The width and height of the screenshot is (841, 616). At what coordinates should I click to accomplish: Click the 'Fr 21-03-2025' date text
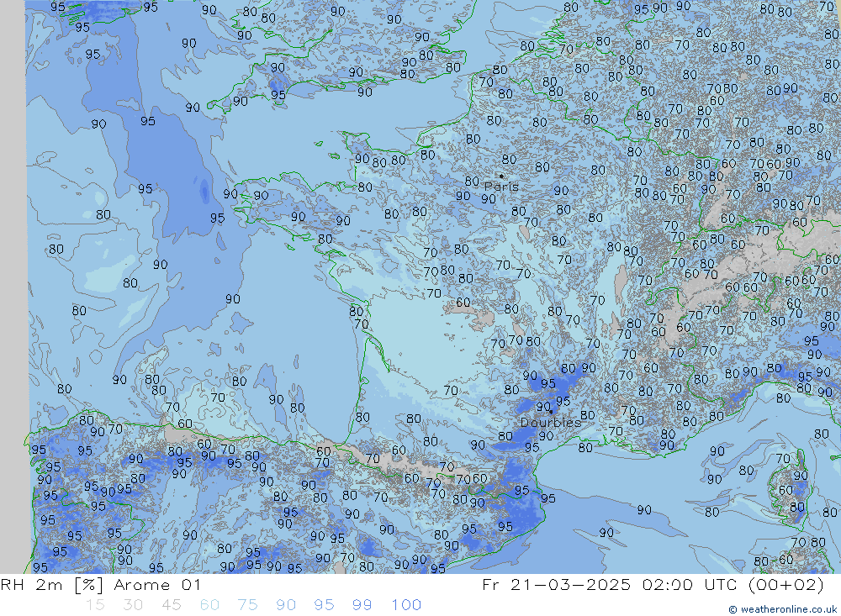(x=556, y=584)
